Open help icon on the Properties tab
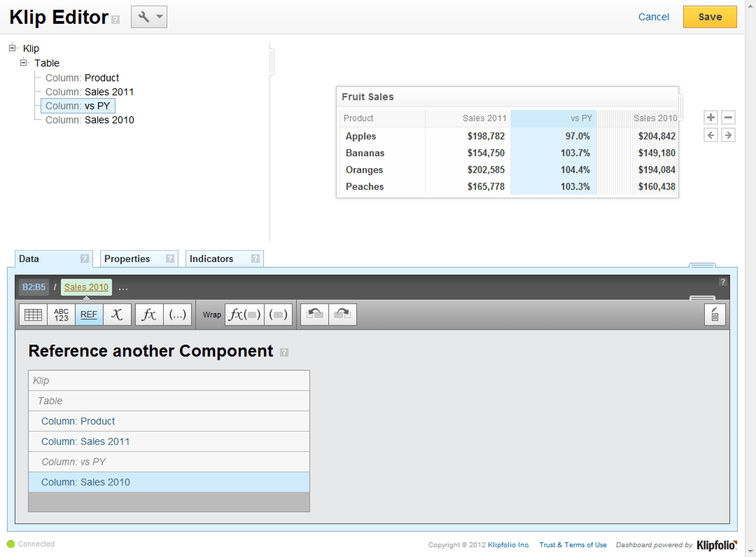This screenshot has height=557, width=756. pyautogui.click(x=170, y=259)
